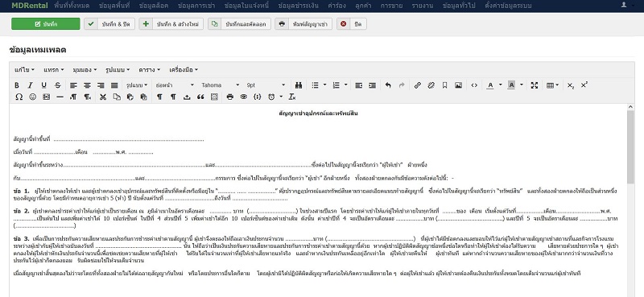Open the มุมมอง editor menu

[x=85, y=70]
